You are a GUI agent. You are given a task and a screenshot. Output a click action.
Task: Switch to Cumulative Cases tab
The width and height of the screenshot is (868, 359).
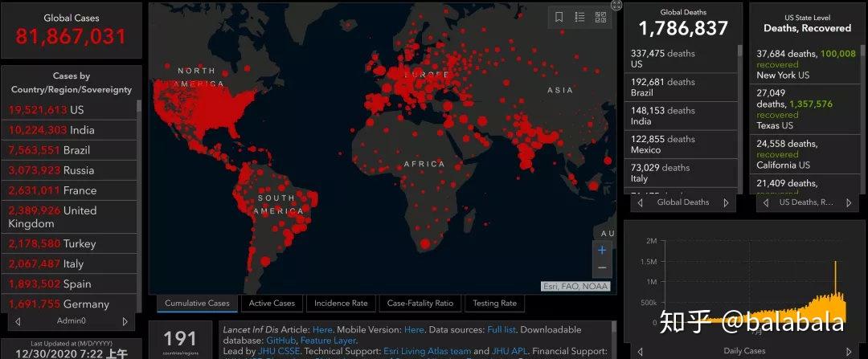[x=197, y=303]
